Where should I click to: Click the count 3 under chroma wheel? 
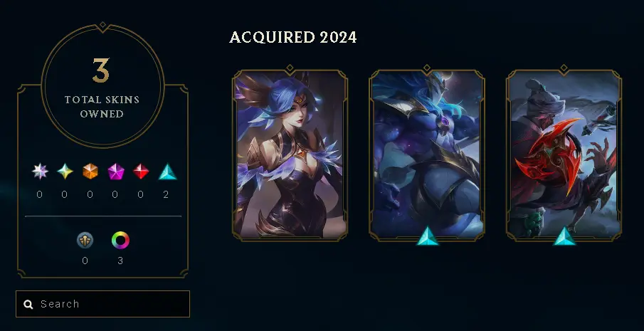[x=120, y=261]
